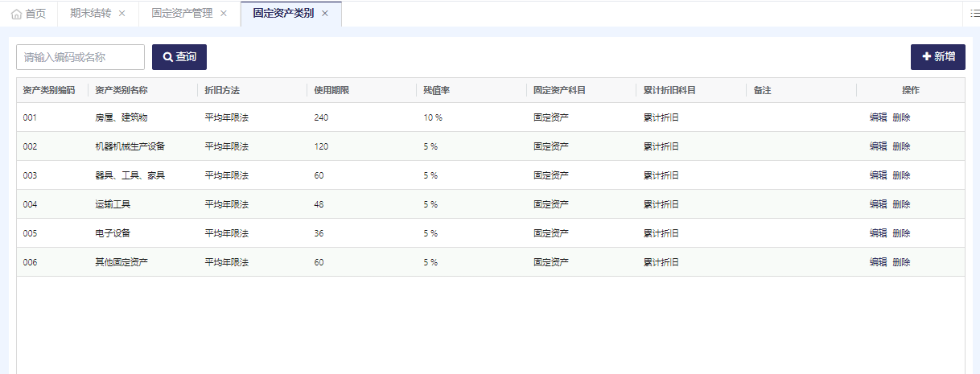Click the 48 使用期限 value
Viewport: 980px width, 374px height.
(x=319, y=204)
